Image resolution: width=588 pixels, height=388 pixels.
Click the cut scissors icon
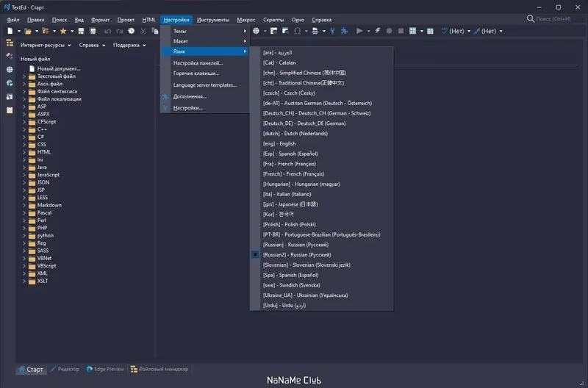[x=143, y=31]
